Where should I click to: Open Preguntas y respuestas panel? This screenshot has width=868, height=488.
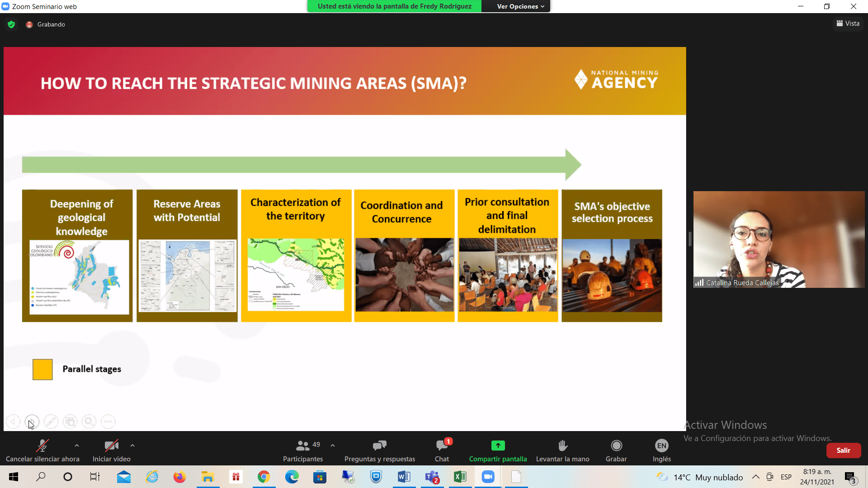pos(380,450)
